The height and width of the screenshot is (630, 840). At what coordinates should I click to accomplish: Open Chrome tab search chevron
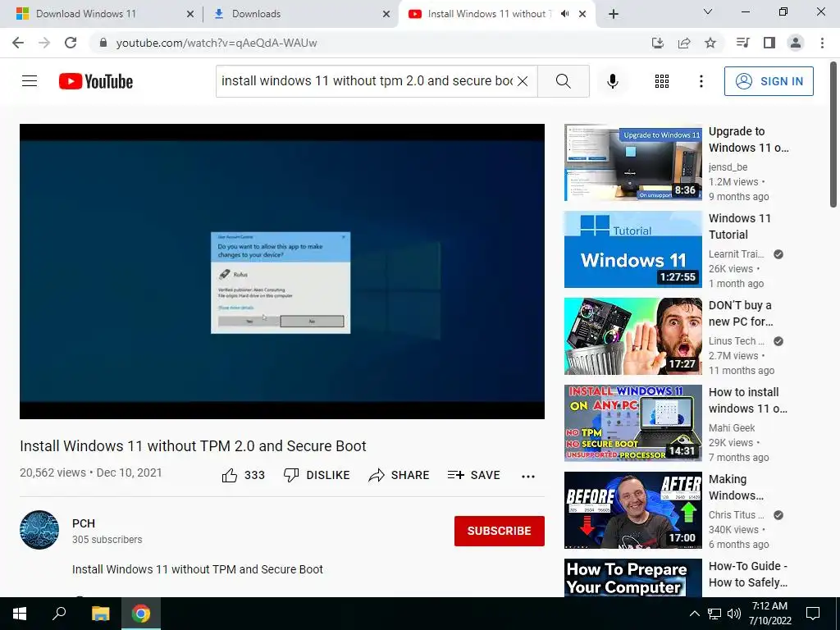pos(708,11)
